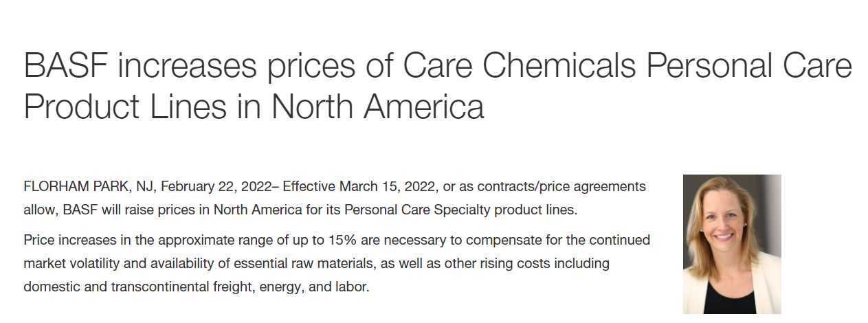Image resolution: width=868 pixels, height=323 pixels.
Task: Click the woman's portrait photo
Action: [732, 244]
